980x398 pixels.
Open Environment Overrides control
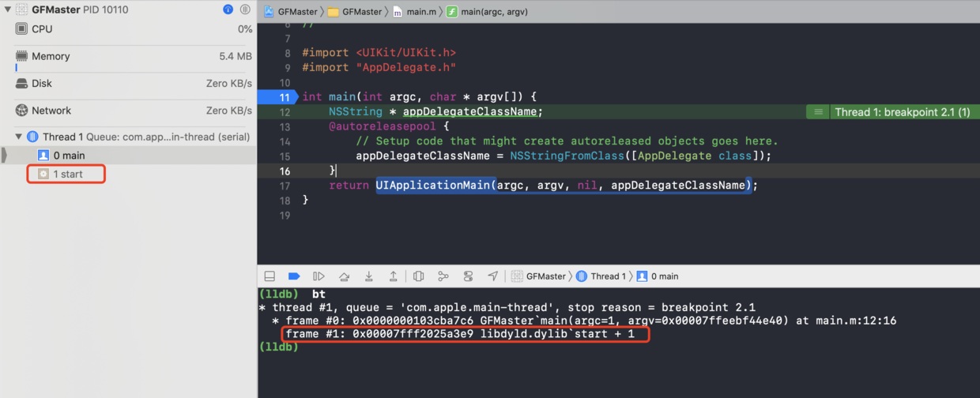pos(468,276)
